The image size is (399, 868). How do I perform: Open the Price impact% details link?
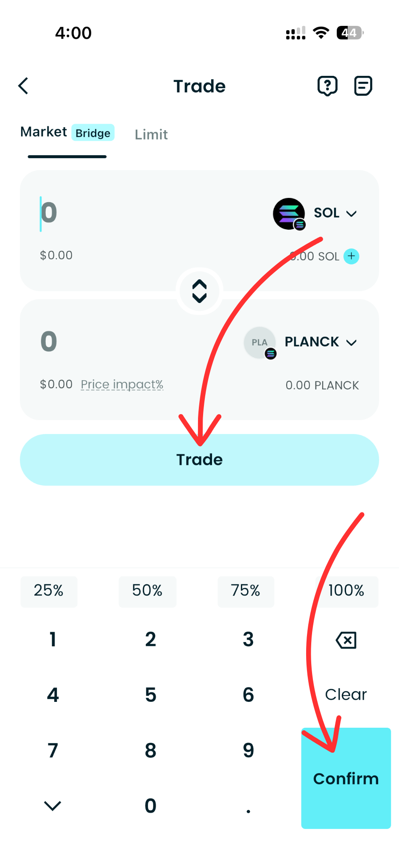tap(122, 384)
